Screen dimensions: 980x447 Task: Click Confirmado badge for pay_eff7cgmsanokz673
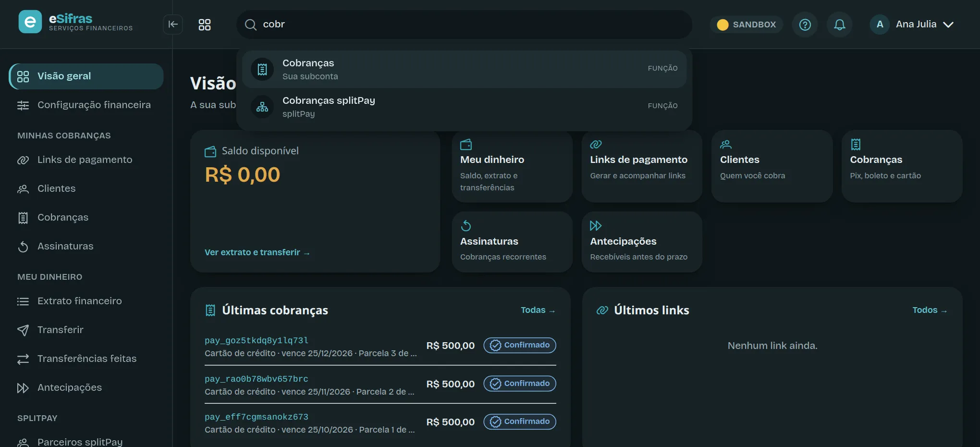pyautogui.click(x=520, y=422)
